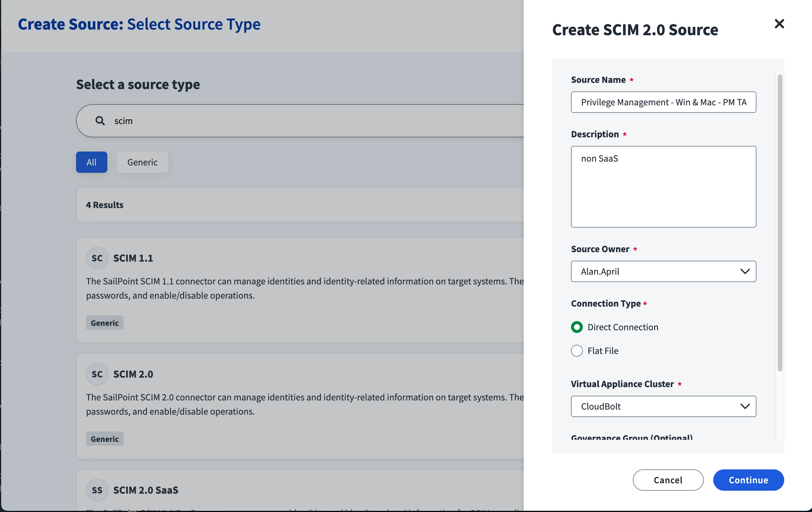Click the Flat File label text

(603, 351)
